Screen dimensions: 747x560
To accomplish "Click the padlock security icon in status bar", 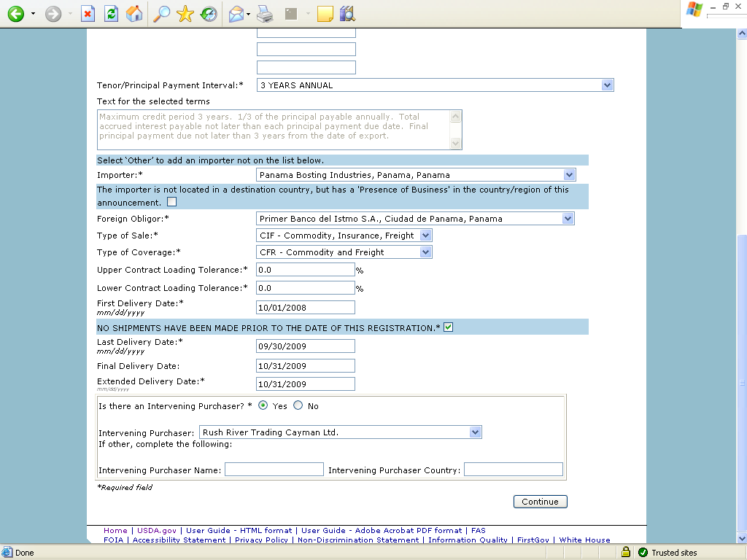I will point(626,552).
